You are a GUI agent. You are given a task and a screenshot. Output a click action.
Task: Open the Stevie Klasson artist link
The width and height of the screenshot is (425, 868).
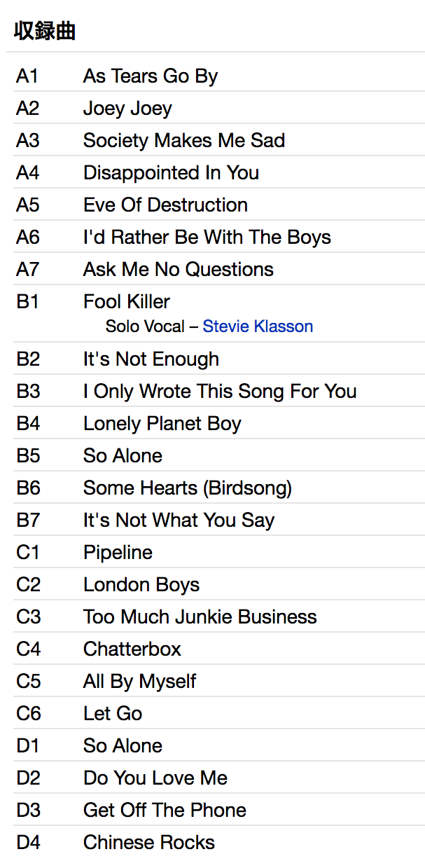pyautogui.click(x=258, y=326)
